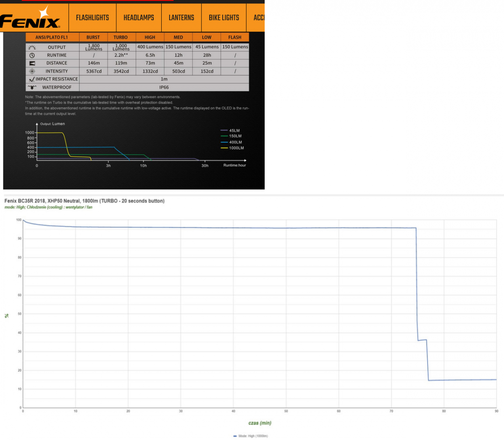Click the 1,800 Lumens burst output cell
Viewport: 504px width, 440px height.
click(x=94, y=47)
